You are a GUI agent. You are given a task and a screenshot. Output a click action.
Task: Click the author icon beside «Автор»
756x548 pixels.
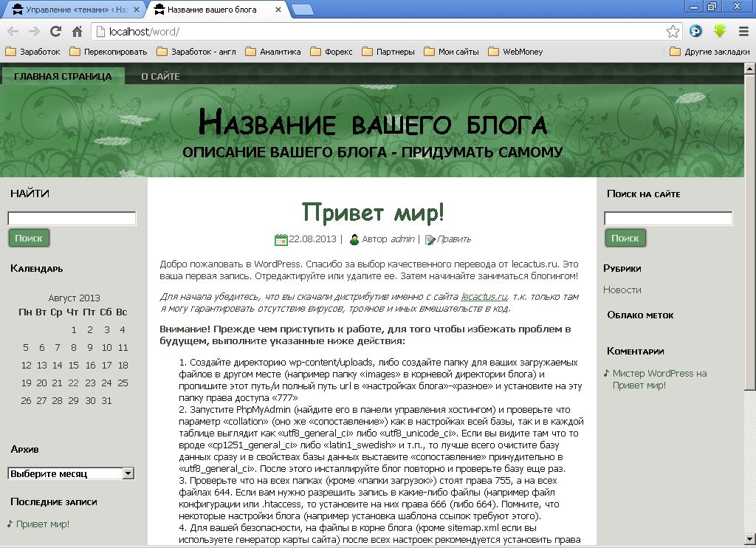click(x=354, y=239)
